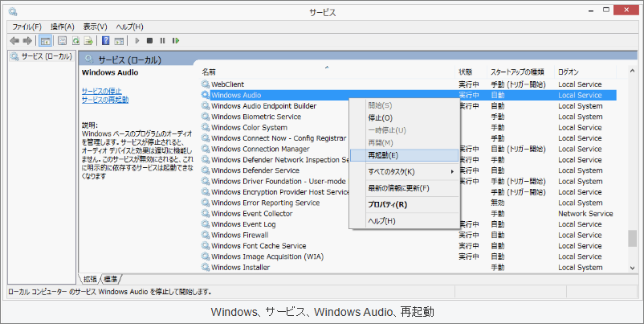
Task: Select Windows Driver Foundation - User-mode row
Action: coord(409,182)
